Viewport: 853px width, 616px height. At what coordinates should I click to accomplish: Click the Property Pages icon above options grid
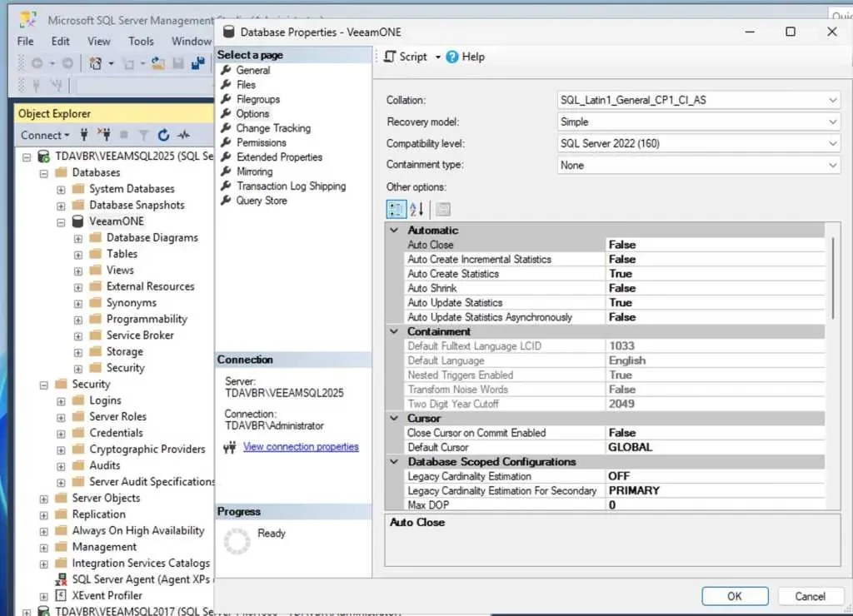(443, 209)
